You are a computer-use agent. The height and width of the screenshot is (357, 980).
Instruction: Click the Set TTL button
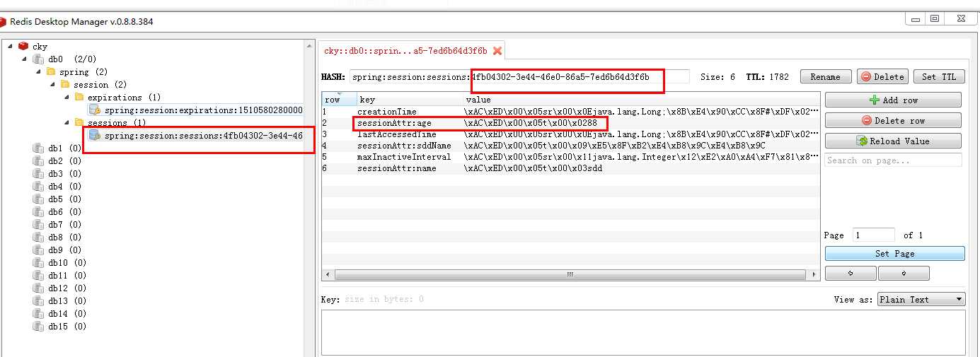pyautogui.click(x=939, y=77)
